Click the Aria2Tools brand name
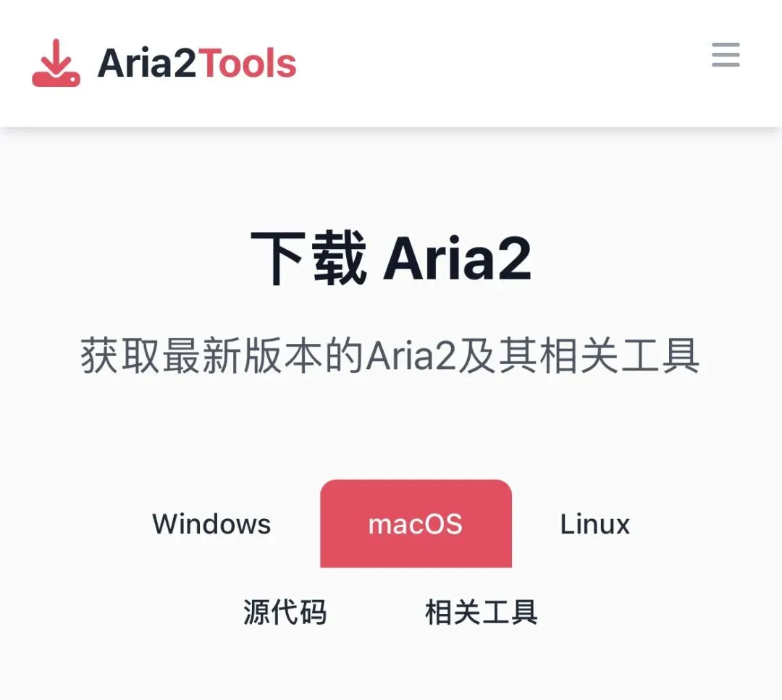 pos(197,63)
